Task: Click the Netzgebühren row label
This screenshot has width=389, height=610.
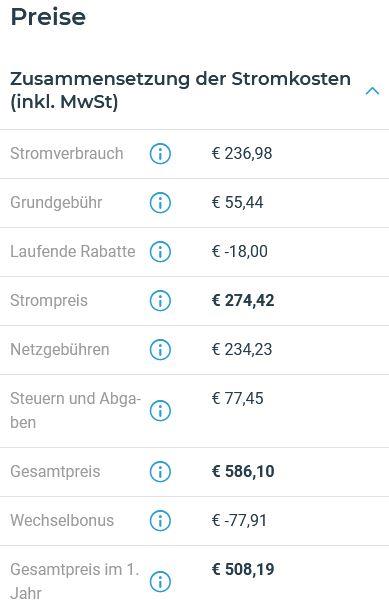Action: point(60,349)
